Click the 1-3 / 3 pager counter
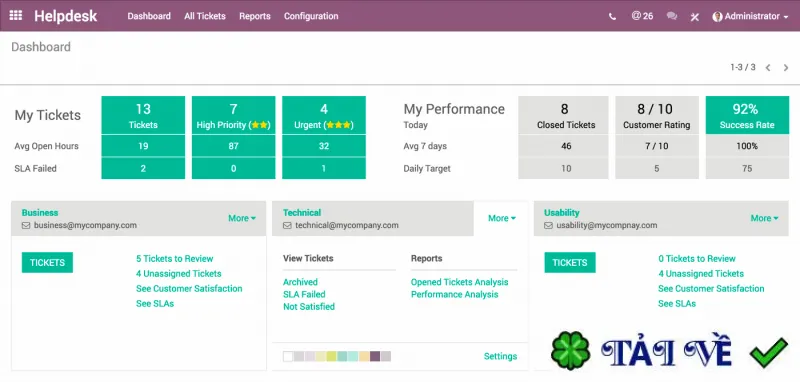The height and width of the screenshot is (382, 800). tap(743, 67)
